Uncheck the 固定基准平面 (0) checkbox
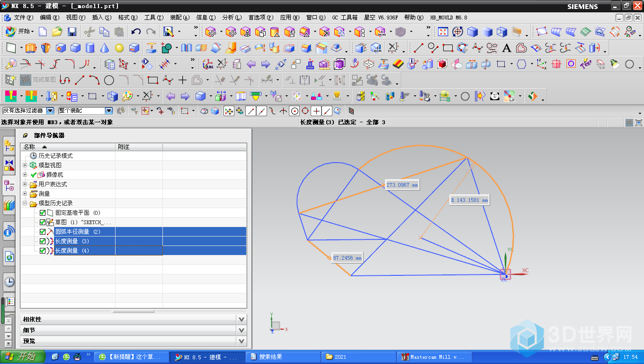 tap(43, 213)
